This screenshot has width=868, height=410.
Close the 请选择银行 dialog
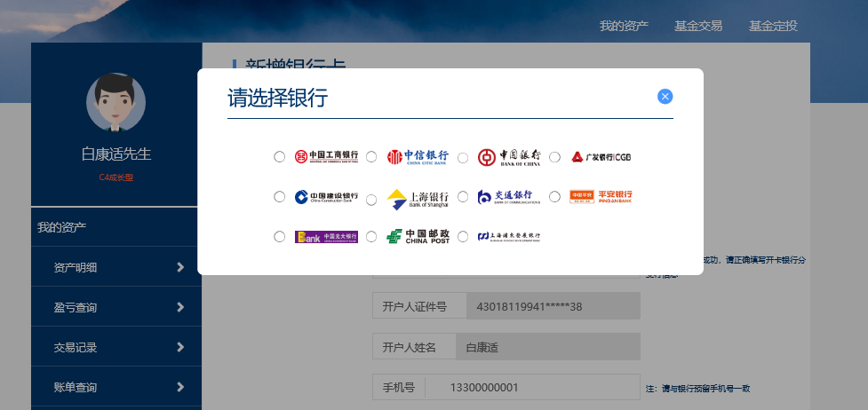pos(665,96)
